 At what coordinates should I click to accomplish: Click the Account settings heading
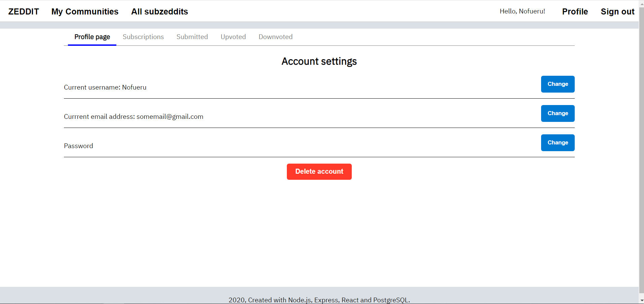tap(319, 61)
